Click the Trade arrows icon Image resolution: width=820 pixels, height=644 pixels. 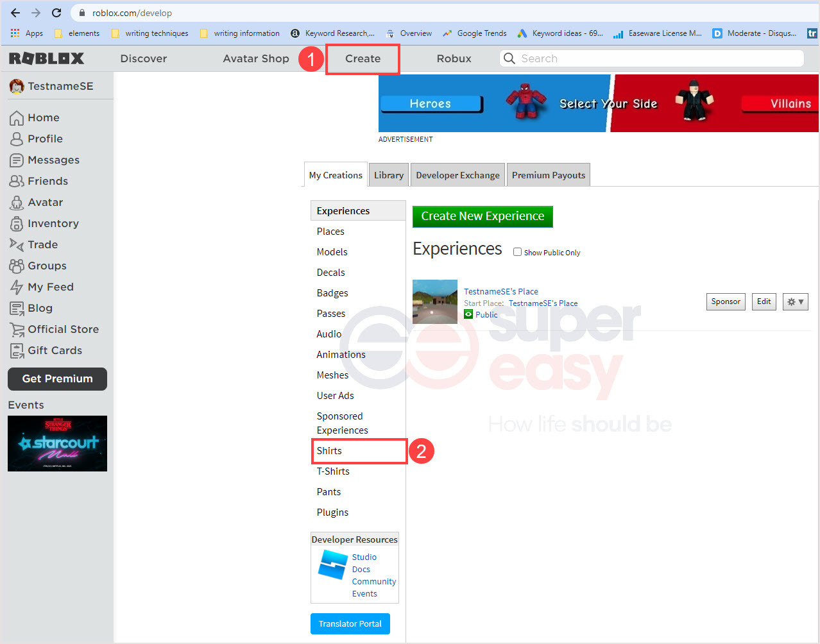pyautogui.click(x=17, y=244)
